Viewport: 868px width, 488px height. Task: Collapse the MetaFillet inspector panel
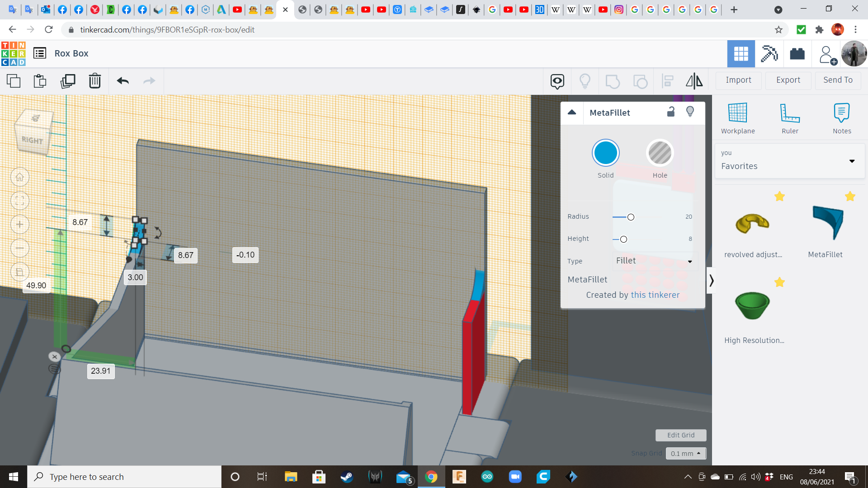coord(572,113)
